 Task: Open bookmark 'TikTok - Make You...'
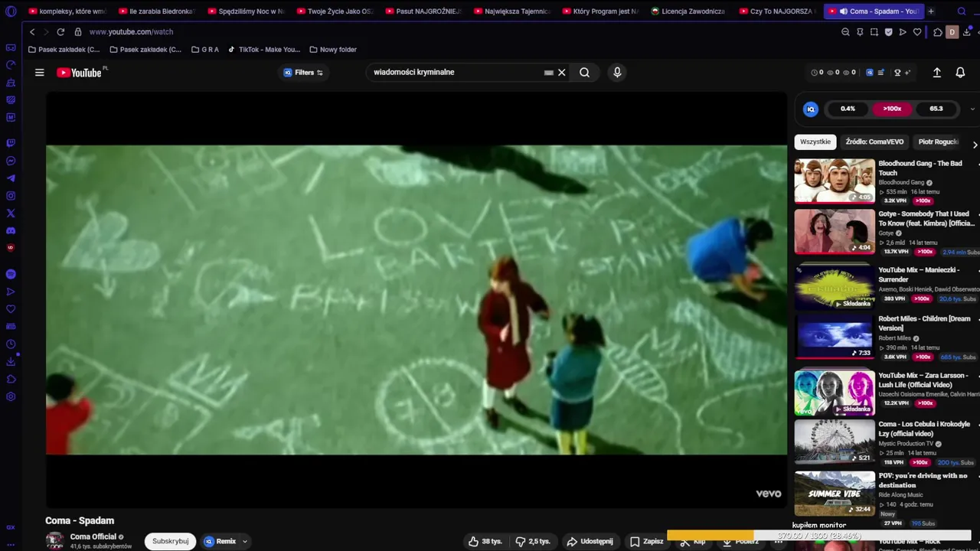coord(264,50)
